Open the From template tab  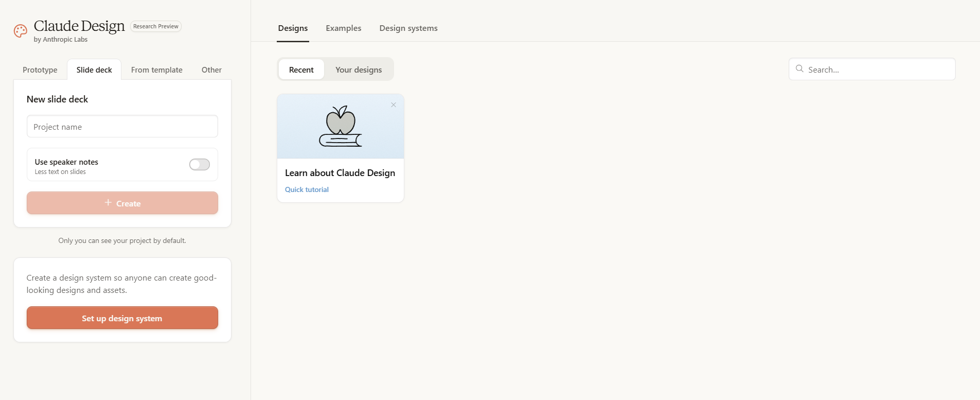coord(157,70)
